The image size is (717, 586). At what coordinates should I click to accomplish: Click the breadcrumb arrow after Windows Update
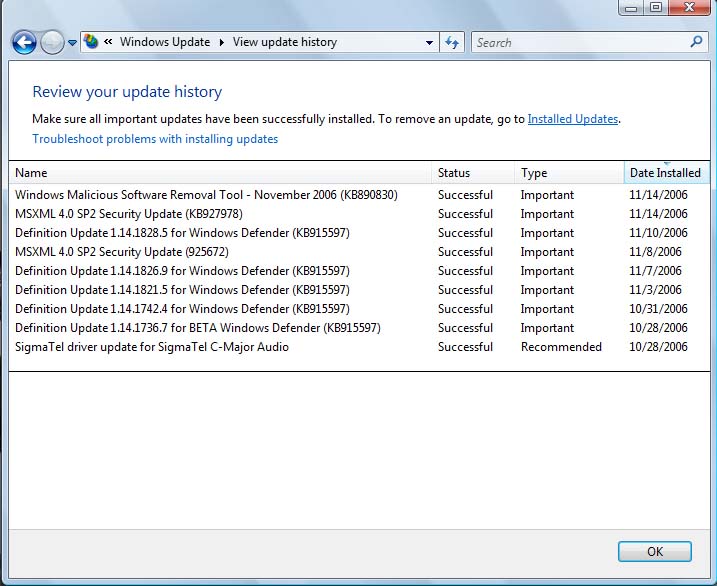(222, 43)
